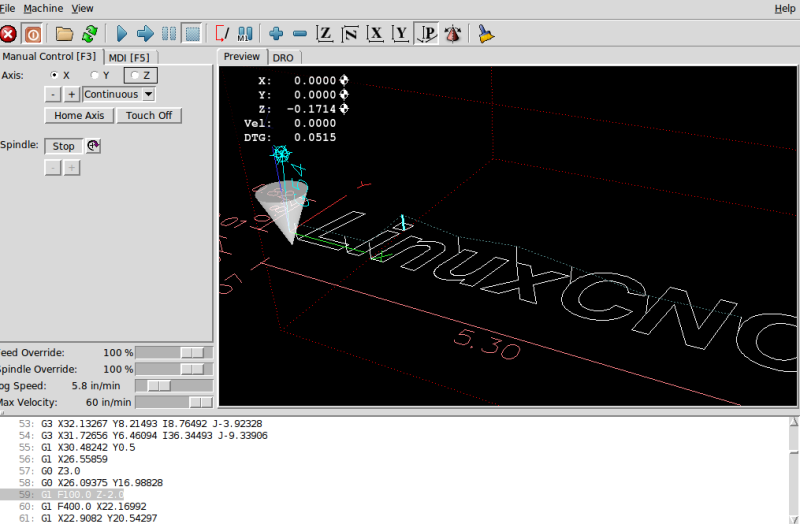800x524 pixels.
Task: Click Z position value -0.1714
Action: [x=311, y=109]
